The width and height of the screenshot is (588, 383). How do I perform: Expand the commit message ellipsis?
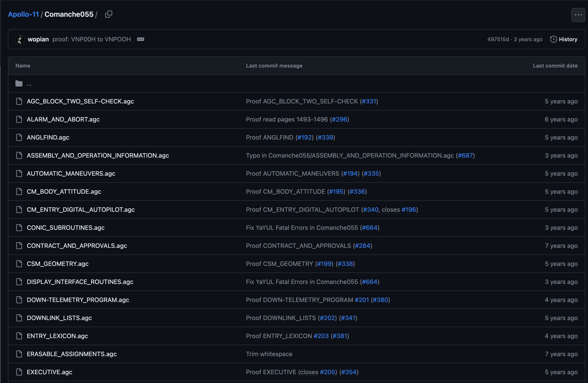click(x=141, y=39)
